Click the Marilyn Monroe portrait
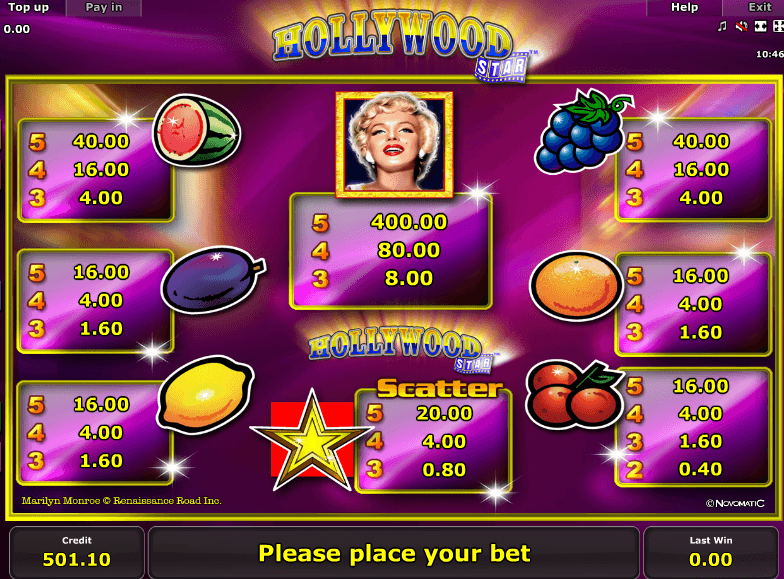Viewport: 784px width, 579px height. [x=394, y=144]
